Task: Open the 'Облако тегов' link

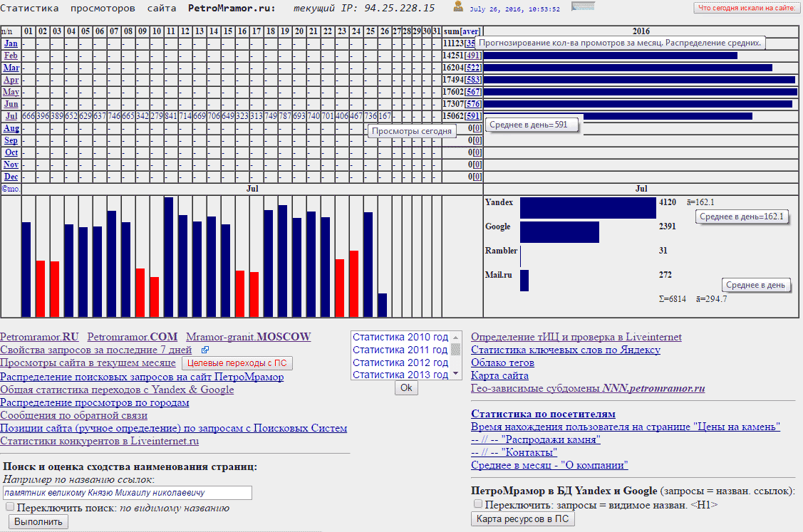Action: [x=502, y=363]
